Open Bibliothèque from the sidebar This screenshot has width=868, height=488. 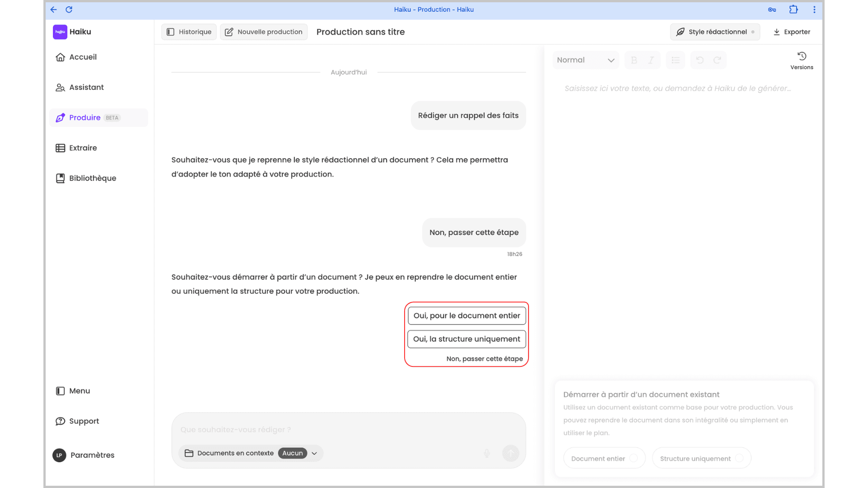tap(92, 178)
